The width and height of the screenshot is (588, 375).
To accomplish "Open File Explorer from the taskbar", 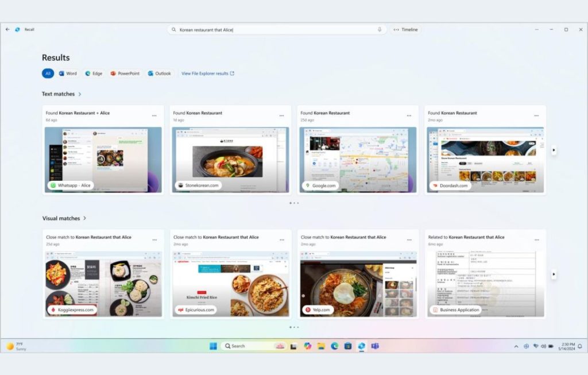I will (321, 346).
